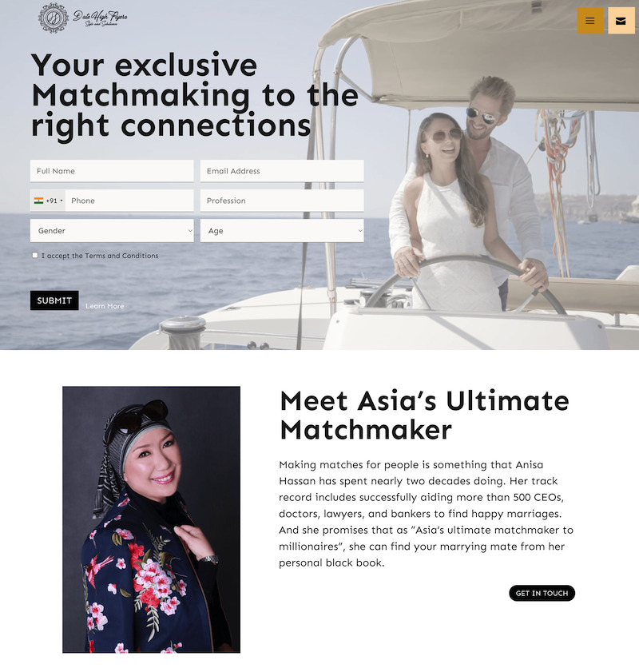Image resolution: width=639 pixels, height=672 pixels.
Task: Click the India flag icon
Action: pyautogui.click(x=38, y=201)
